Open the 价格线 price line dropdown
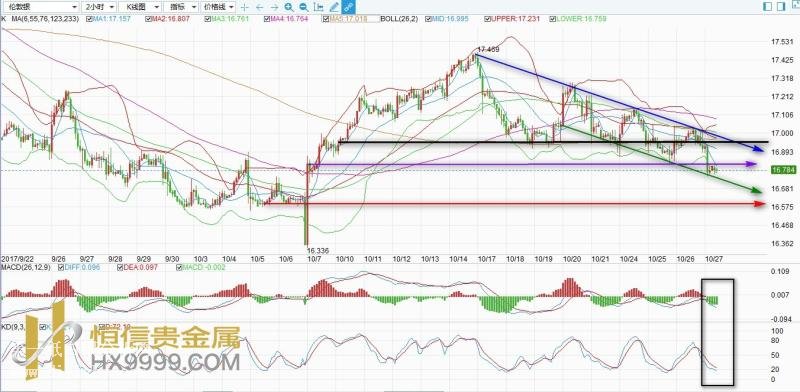This screenshot has height=392, width=800. 218,7
